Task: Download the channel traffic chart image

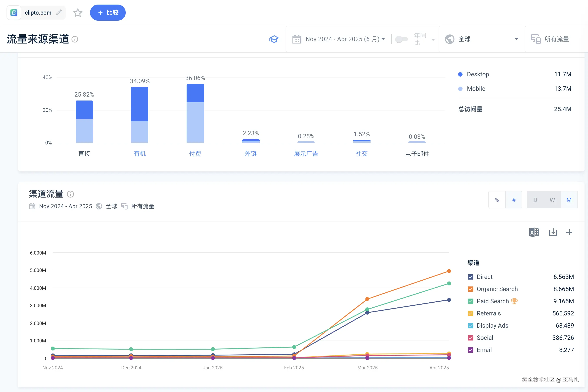Action: click(x=553, y=232)
